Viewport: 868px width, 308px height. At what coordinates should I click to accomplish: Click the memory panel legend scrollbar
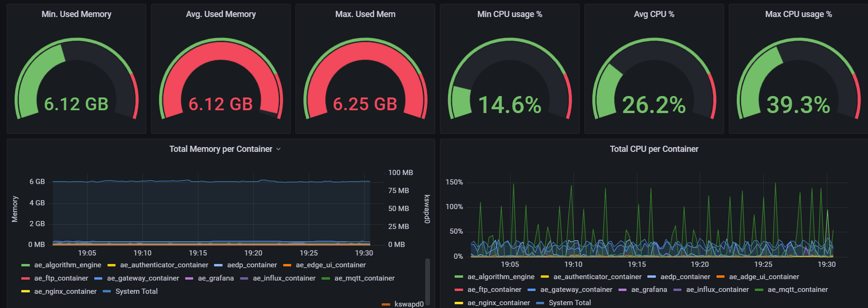click(x=428, y=282)
